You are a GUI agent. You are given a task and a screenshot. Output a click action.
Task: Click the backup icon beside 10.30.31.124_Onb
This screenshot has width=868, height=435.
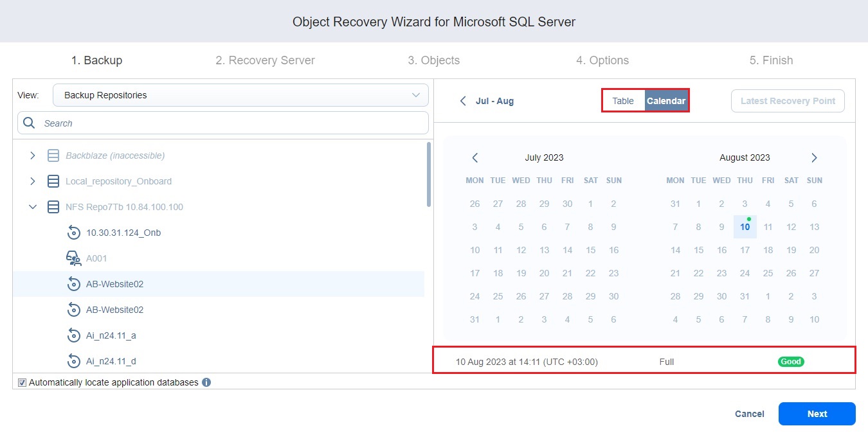[x=73, y=233]
